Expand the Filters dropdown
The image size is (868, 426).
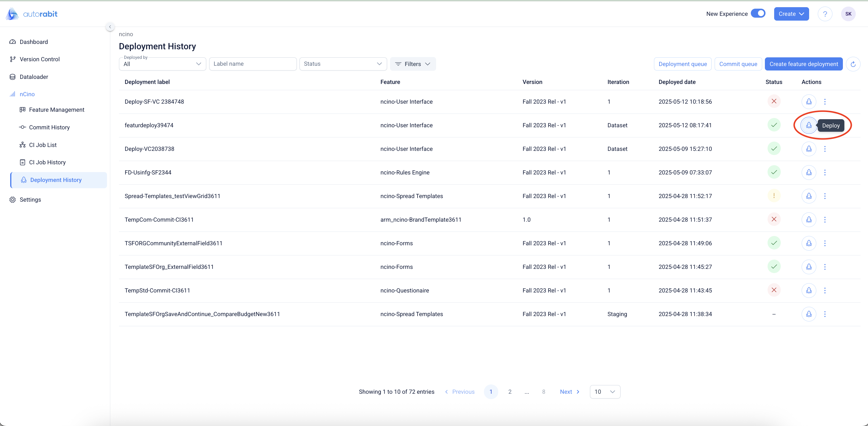(413, 64)
